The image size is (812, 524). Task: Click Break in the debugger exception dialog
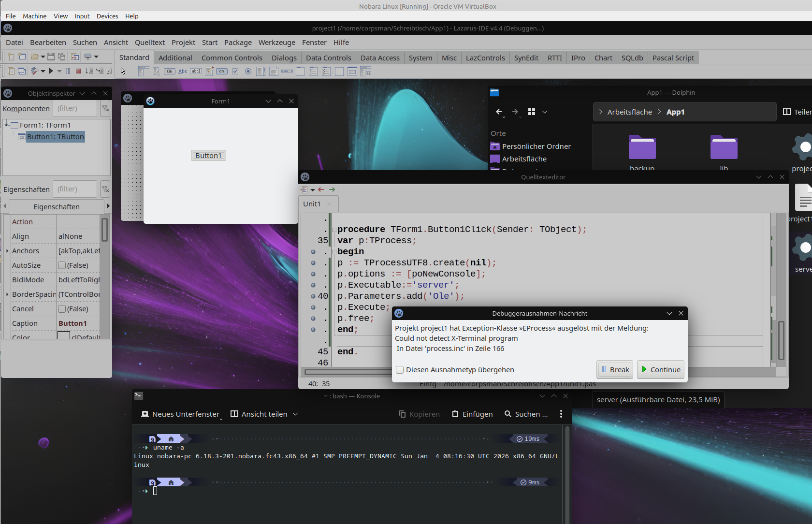tap(615, 370)
